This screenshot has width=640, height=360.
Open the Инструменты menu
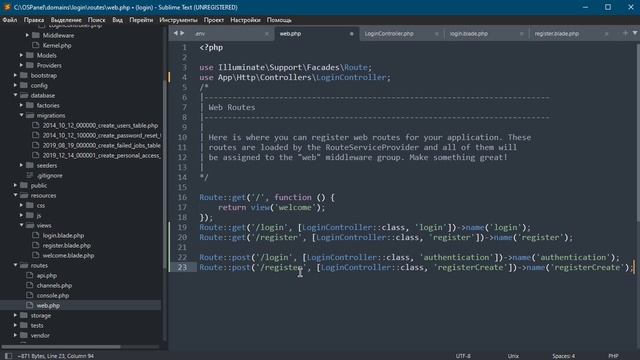click(x=178, y=20)
